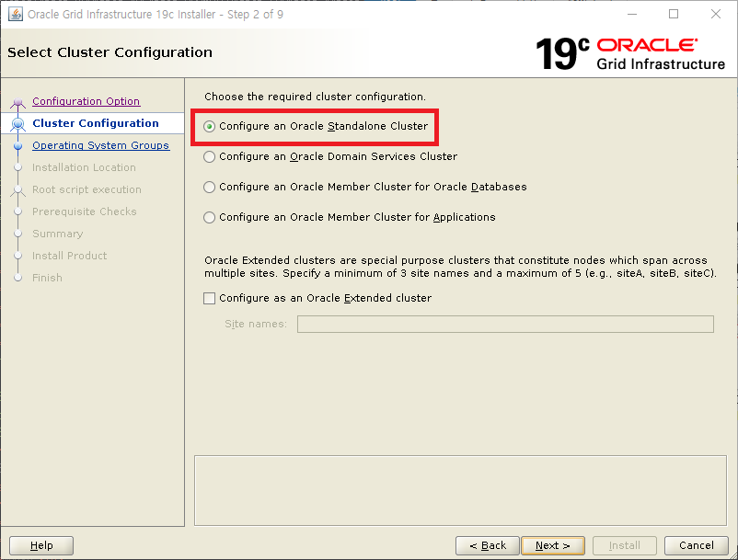The height and width of the screenshot is (560, 738).
Task: Close the installer window
Action: point(715,14)
